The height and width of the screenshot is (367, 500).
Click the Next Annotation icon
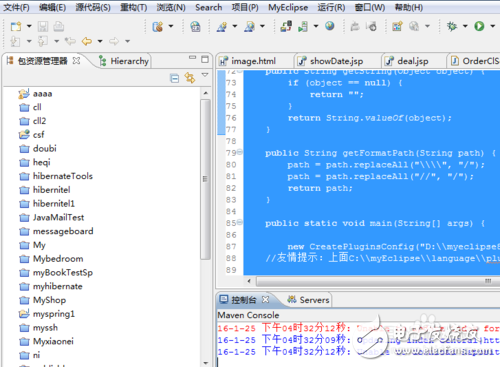(x=15, y=41)
